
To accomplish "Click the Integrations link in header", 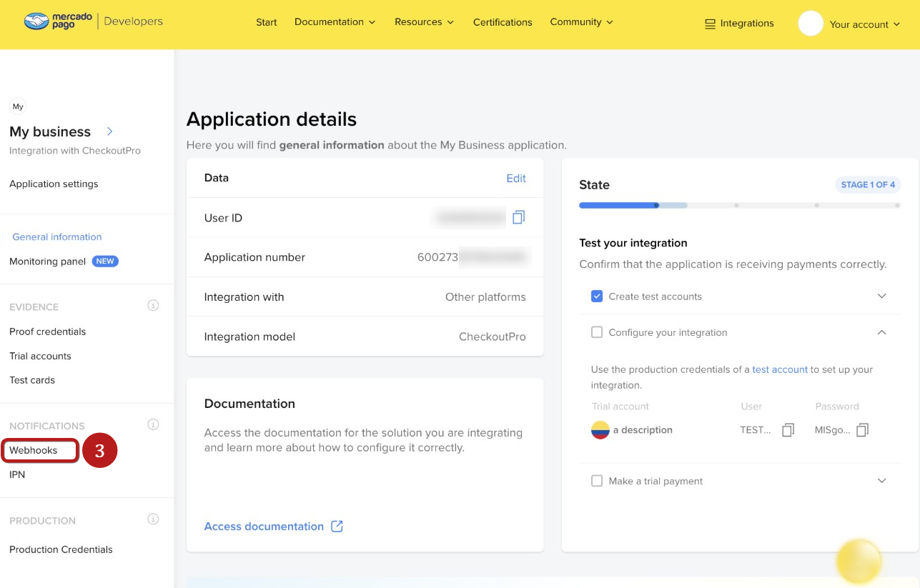I will click(x=747, y=24).
